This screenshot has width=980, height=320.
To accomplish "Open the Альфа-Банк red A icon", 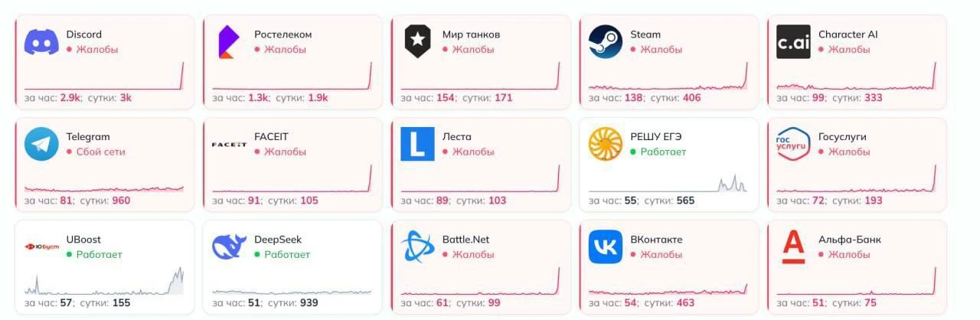I will pos(793,247).
